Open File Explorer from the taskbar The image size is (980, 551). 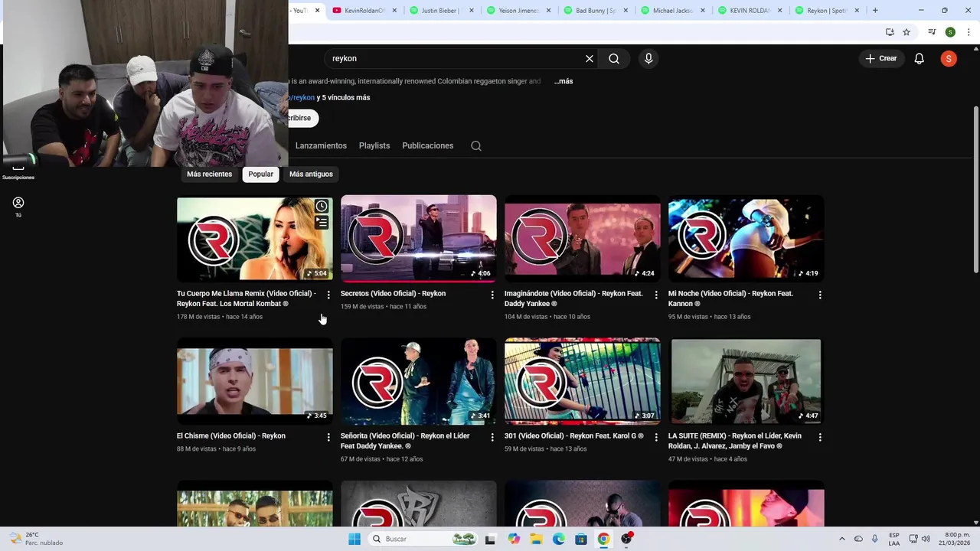coord(536,539)
